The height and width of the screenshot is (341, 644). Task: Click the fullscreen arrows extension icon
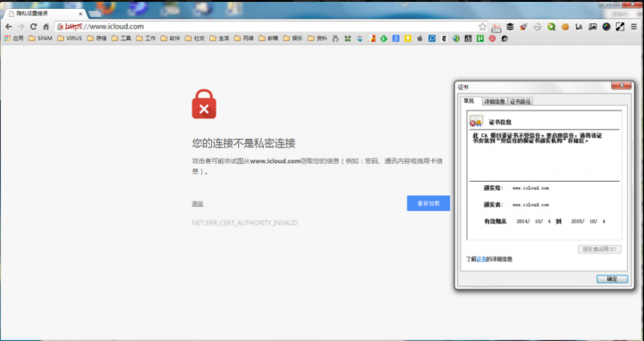tap(620, 27)
